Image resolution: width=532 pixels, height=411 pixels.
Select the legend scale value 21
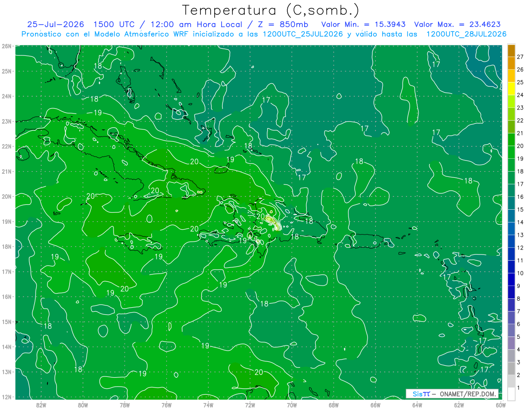(520, 133)
